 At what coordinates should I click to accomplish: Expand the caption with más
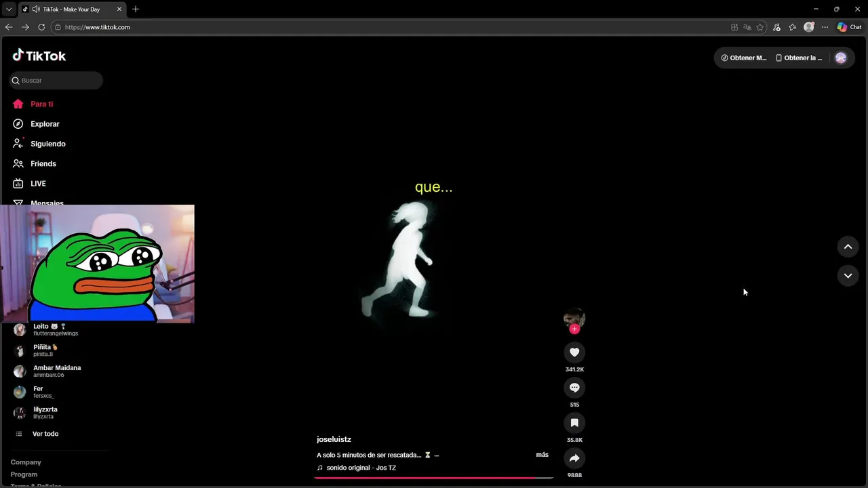pos(542,455)
